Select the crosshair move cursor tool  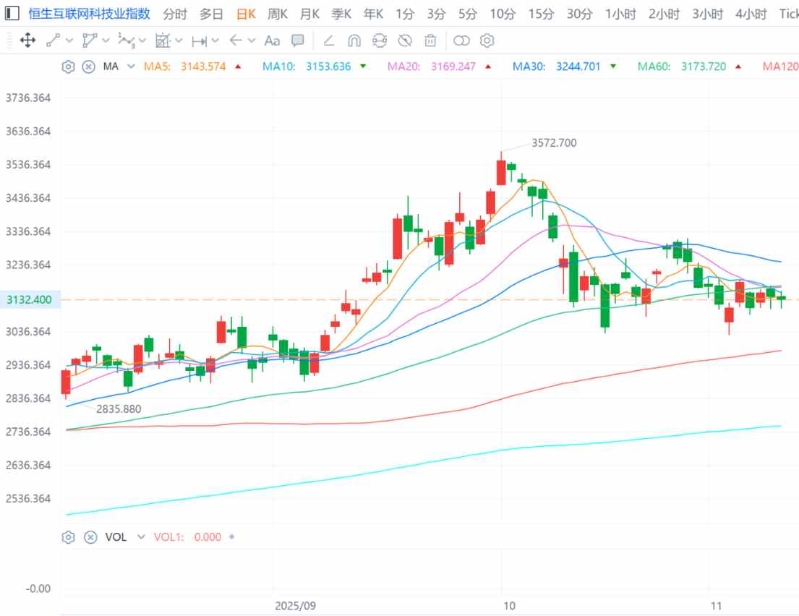pyautogui.click(x=27, y=41)
